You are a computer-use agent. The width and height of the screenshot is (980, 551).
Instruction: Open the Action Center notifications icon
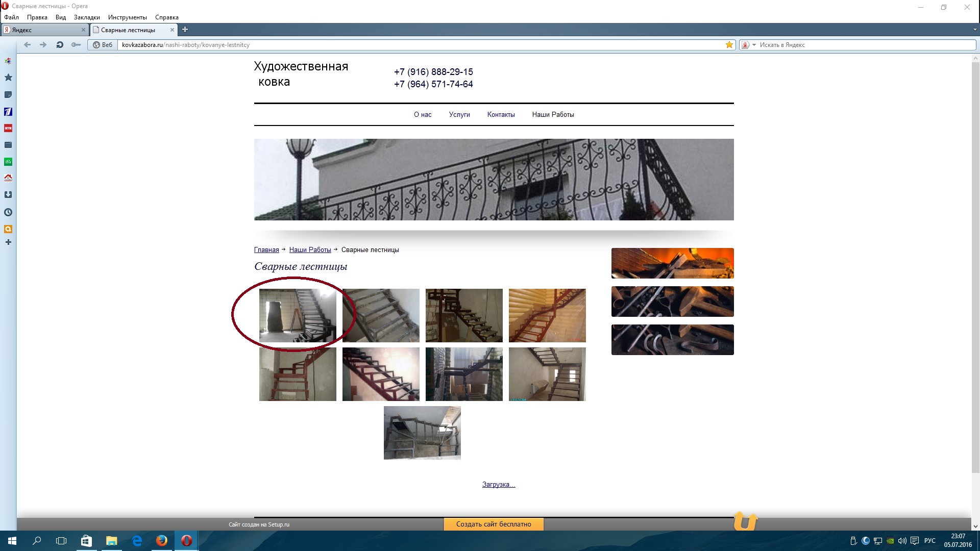[915, 541]
